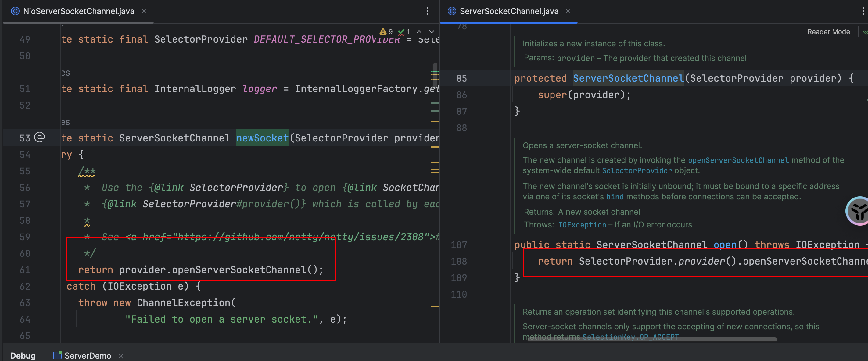This screenshot has height=361, width=868.
Task: Open the Debug tool window tab
Action: click(23, 355)
